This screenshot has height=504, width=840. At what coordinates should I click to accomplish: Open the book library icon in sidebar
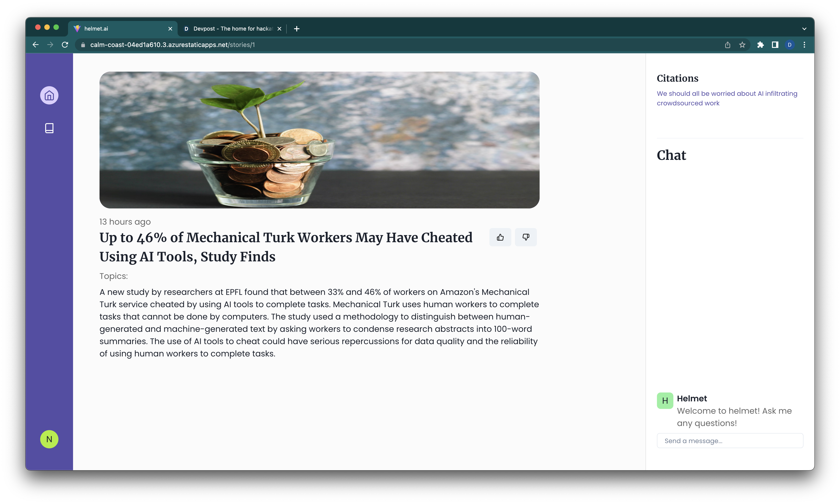pyautogui.click(x=49, y=128)
